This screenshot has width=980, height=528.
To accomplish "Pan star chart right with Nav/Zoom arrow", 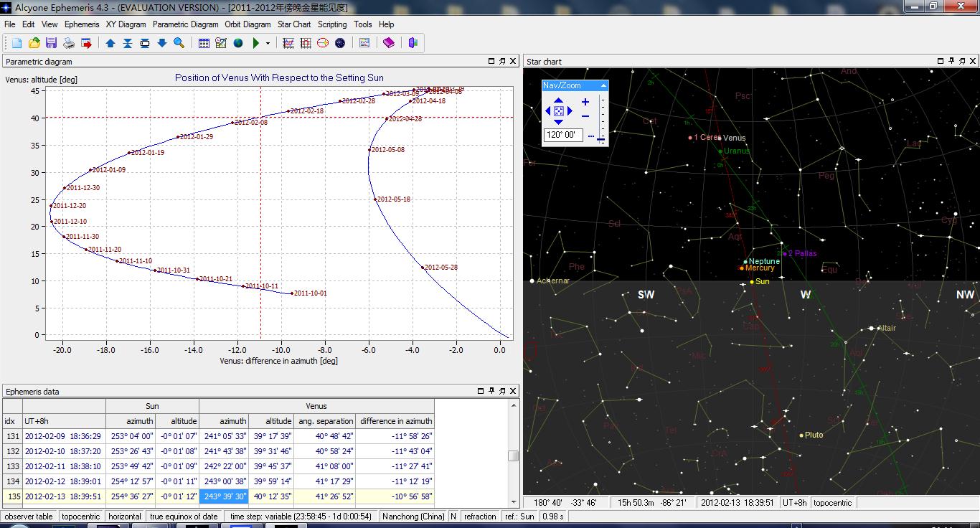I will coord(570,111).
